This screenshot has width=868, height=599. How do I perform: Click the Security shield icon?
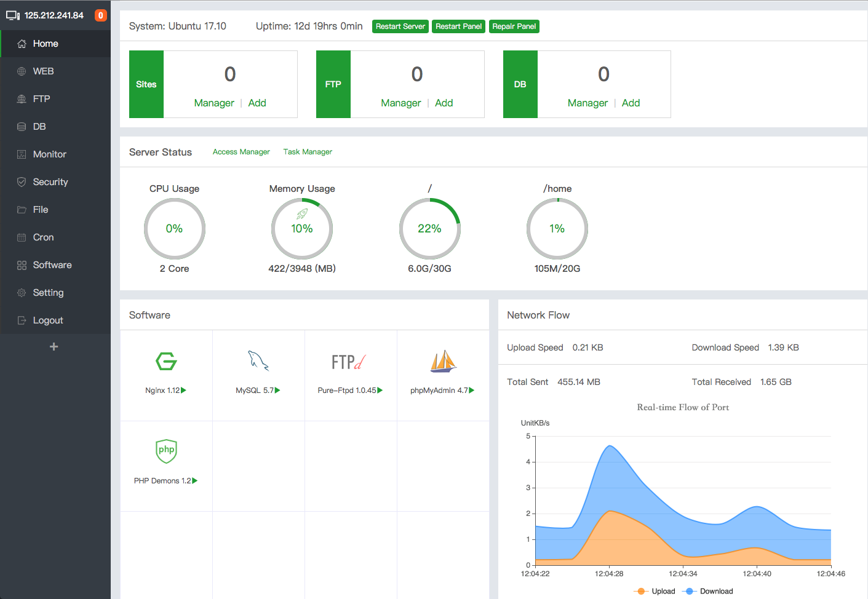pyautogui.click(x=22, y=182)
